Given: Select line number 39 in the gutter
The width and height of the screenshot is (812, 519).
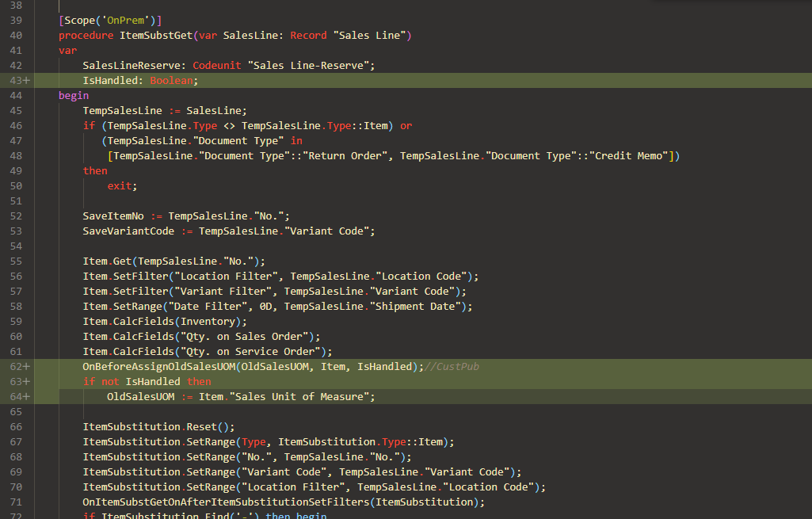Looking at the screenshot, I should (16, 20).
